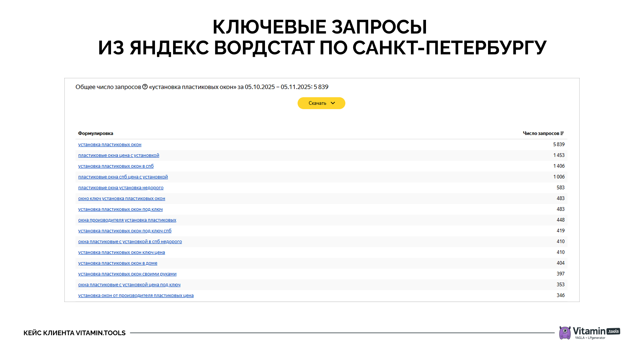Open link окно ключ установка пластиковых окон
The width and height of the screenshot is (644, 352).
[x=121, y=199]
